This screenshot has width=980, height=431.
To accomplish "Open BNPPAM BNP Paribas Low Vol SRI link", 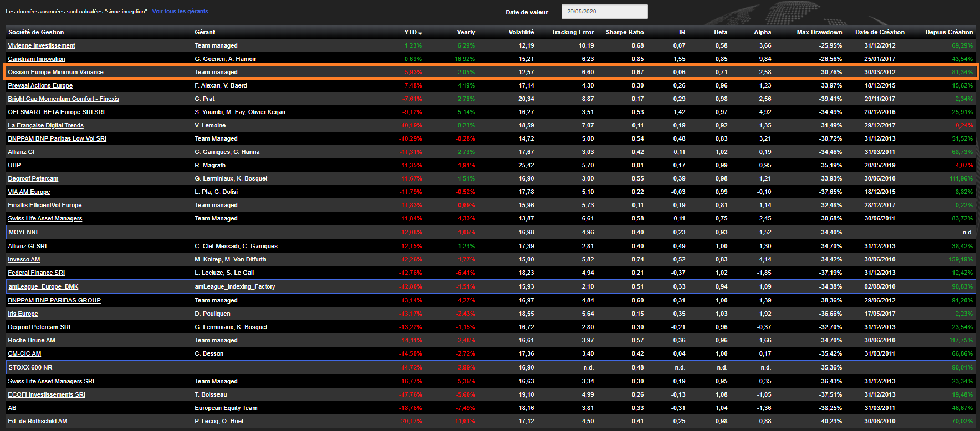I will coord(57,138).
